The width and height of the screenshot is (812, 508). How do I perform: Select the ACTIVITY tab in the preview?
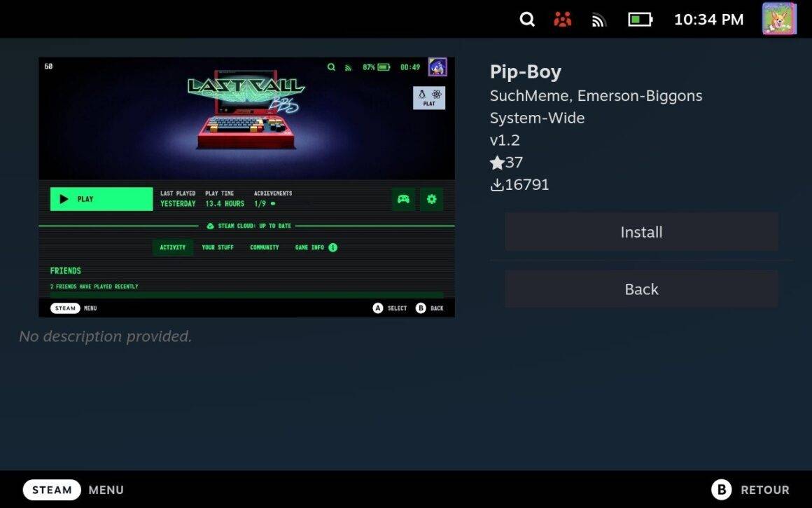173,247
